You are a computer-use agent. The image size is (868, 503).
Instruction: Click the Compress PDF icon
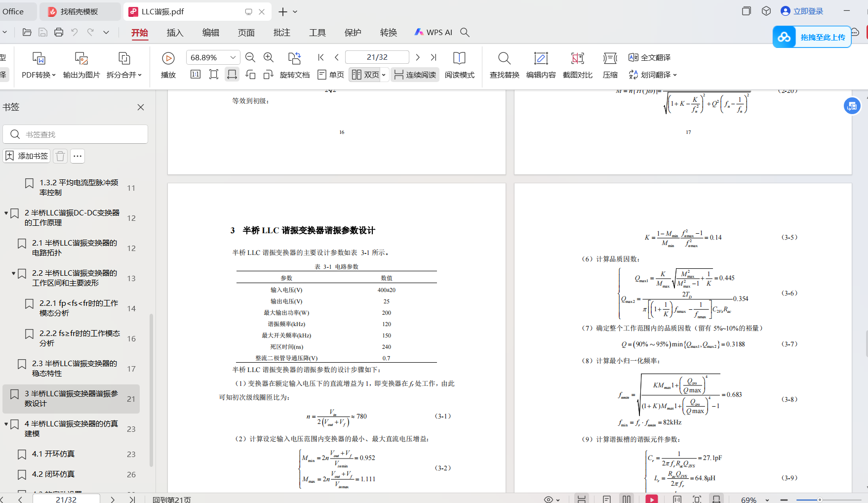coord(610,65)
